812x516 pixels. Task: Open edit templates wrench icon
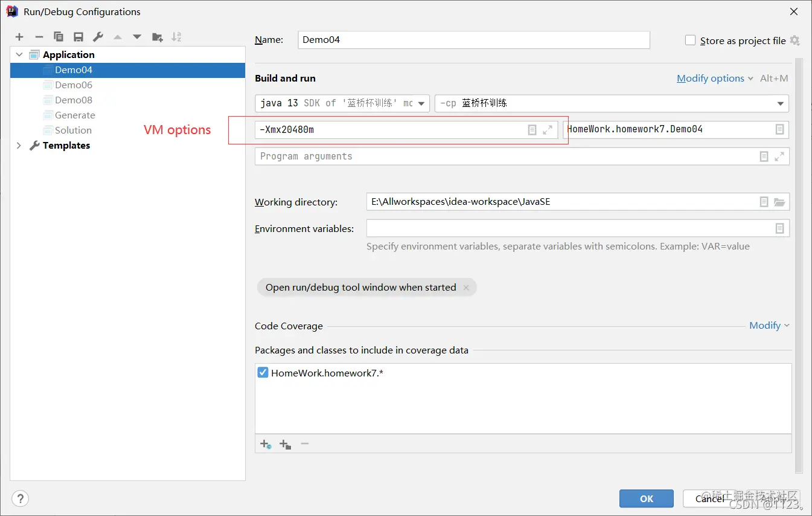tap(98, 37)
